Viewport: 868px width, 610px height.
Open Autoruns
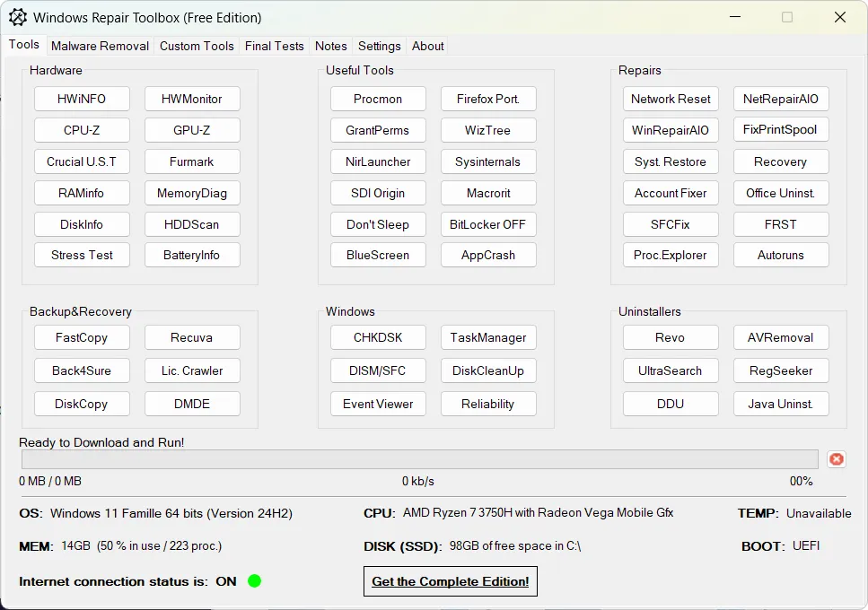[781, 255]
